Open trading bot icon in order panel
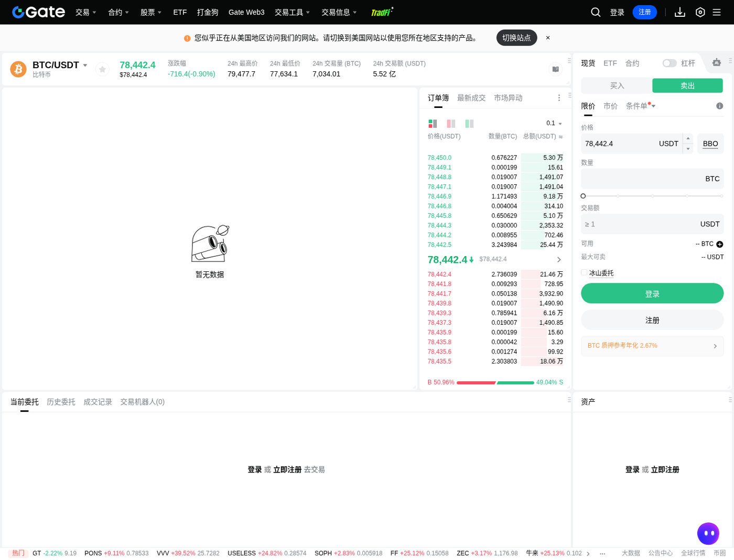The width and height of the screenshot is (734, 560). point(717,63)
